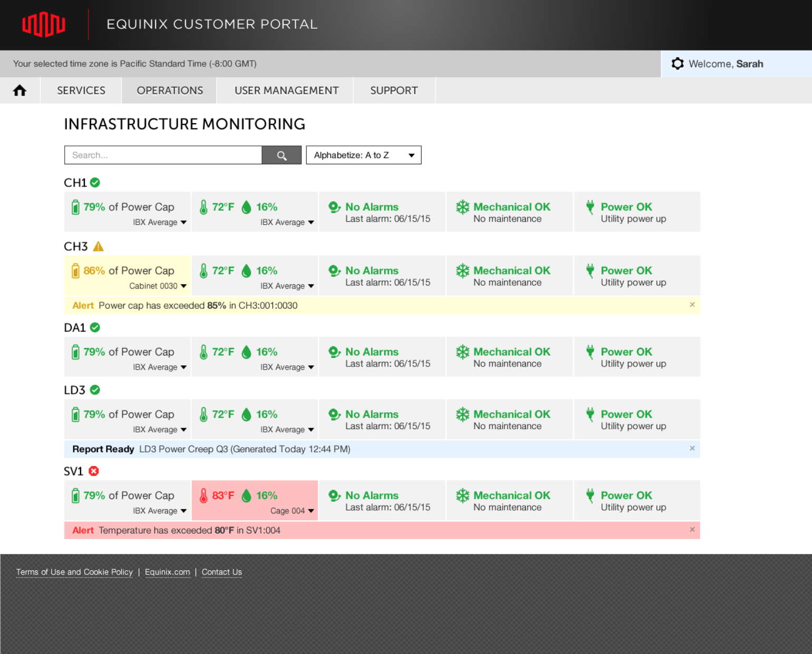The image size is (812, 654).
Task: Dismiss the LD3 Report Ready notification
Action: [692, 449]
